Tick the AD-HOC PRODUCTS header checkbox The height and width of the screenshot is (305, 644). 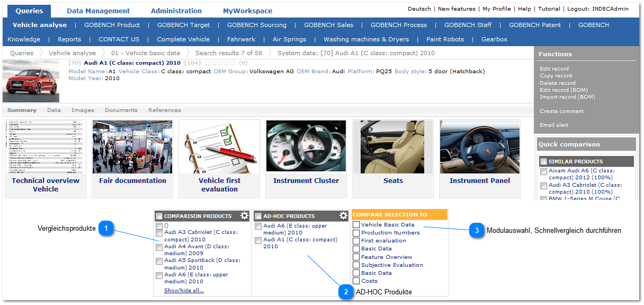258,216
